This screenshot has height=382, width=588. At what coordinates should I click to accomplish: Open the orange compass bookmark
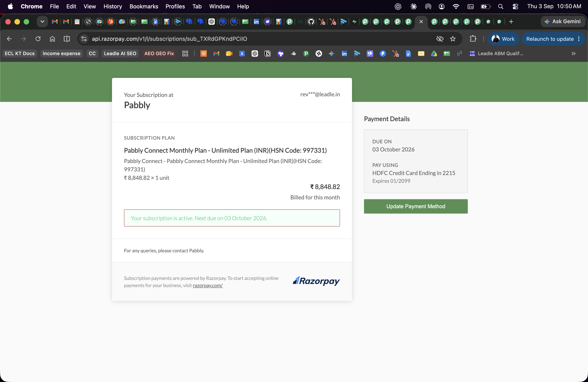(x=204, y=54)
